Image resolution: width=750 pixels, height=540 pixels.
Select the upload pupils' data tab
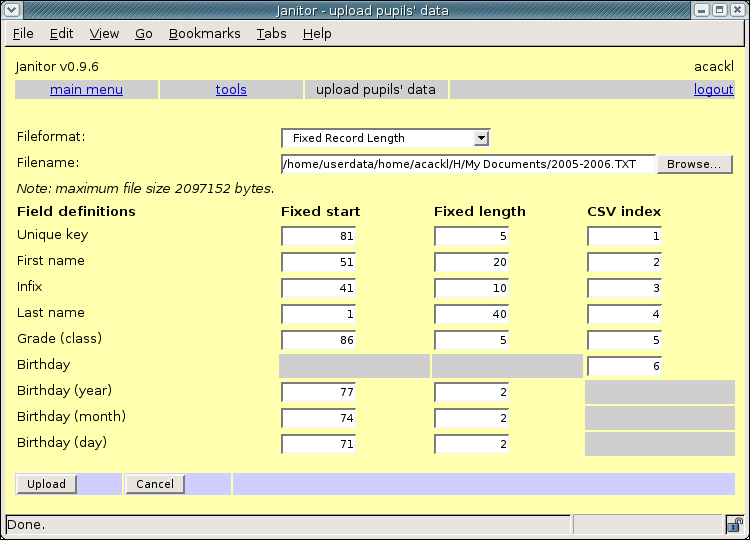tap(376, 90)
